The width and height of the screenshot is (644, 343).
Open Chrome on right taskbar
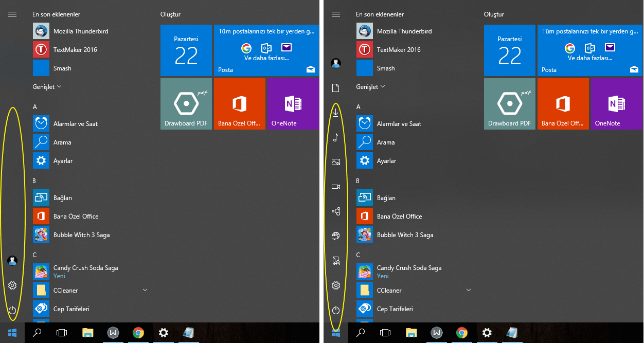(x=461, y=333)
